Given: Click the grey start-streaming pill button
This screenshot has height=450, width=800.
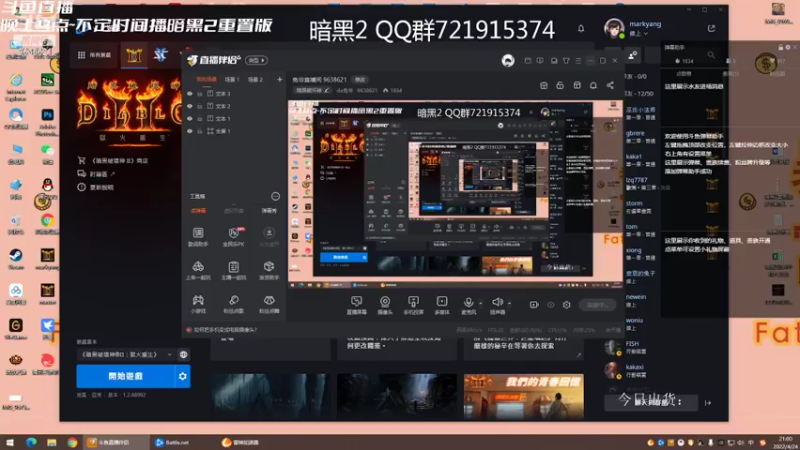Looking at the screenshot, I should coord(597,305).
